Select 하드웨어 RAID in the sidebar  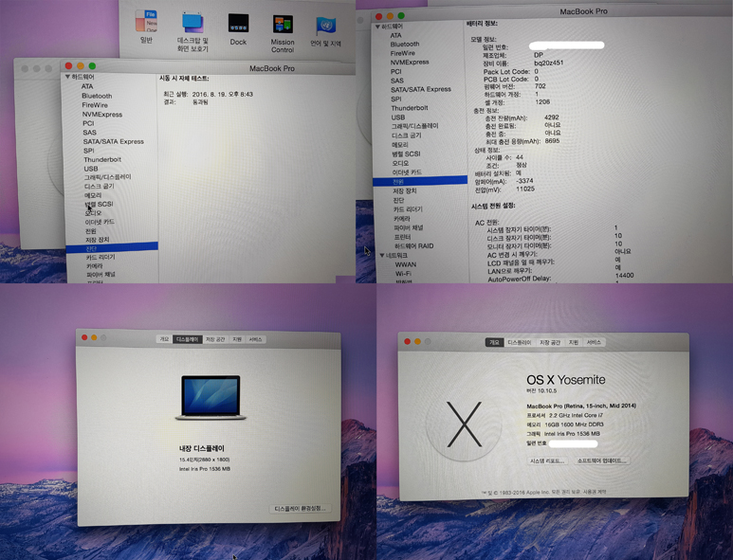click(x=413, y=245)
